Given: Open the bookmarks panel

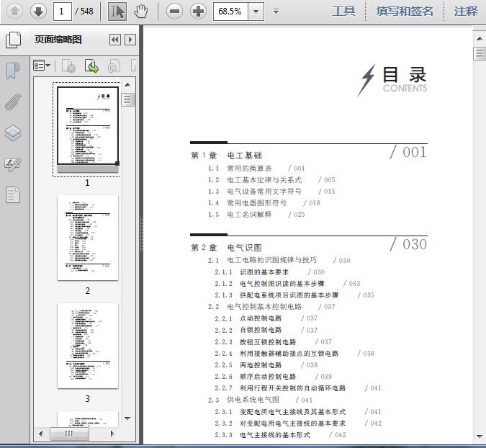Looking at the screenshot, I should (x=13, y=71).
